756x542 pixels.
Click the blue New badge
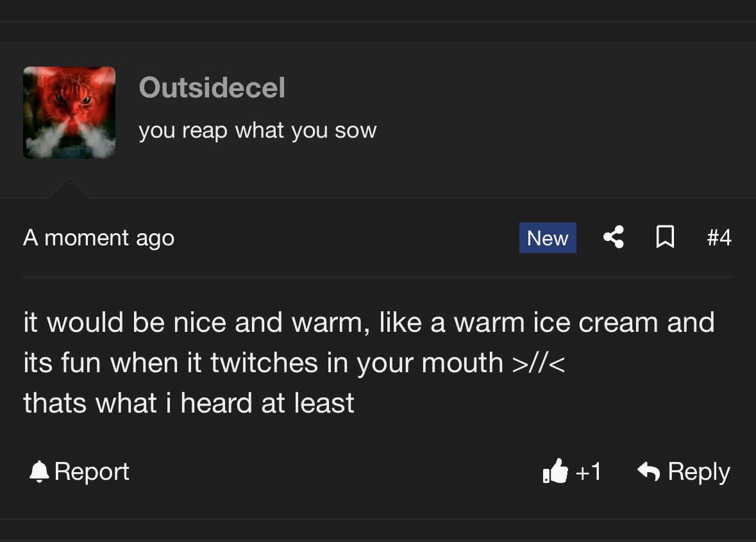(x=548, y=238)
